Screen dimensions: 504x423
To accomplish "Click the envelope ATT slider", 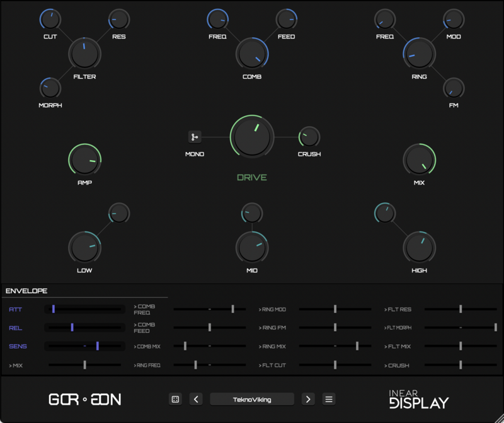I will 84,310.
